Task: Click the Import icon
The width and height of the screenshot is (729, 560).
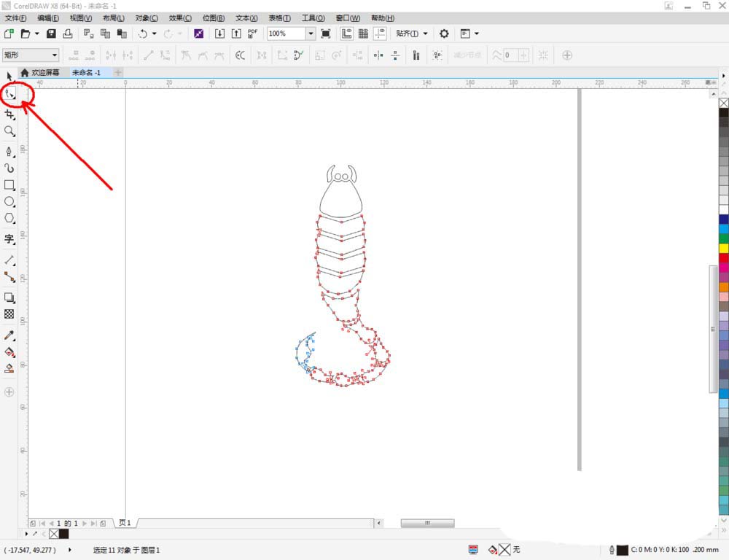Action: [x=220, y=34]
